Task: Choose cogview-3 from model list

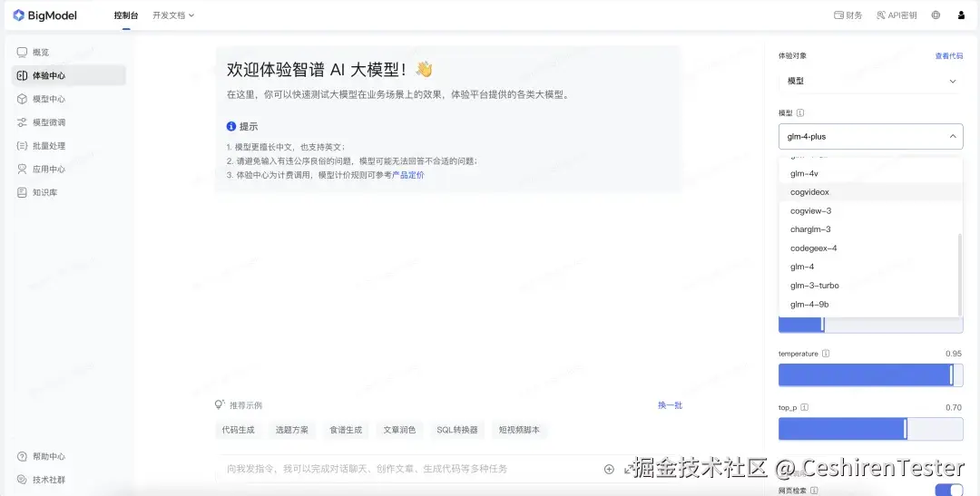Action: tap(870, 210)
